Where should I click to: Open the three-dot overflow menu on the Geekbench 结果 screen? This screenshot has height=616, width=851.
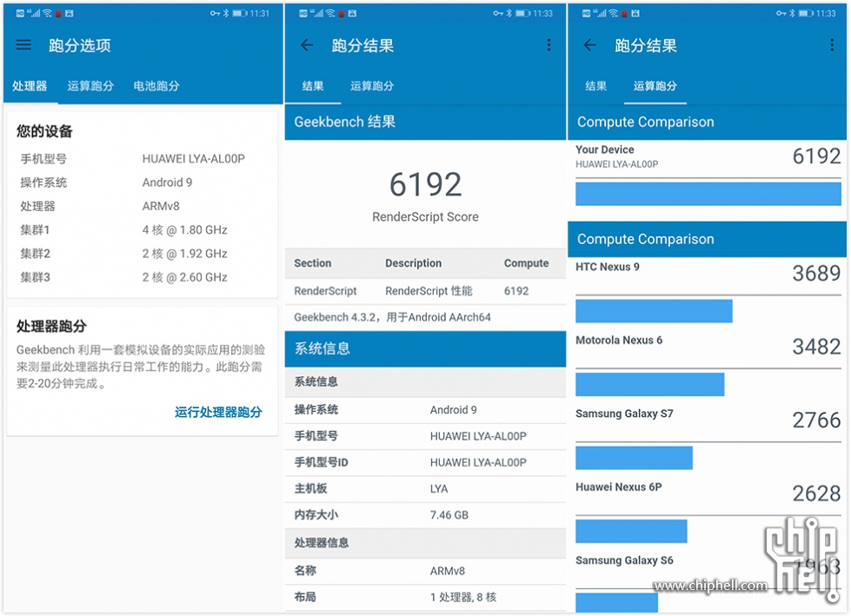tap(548, 45)
